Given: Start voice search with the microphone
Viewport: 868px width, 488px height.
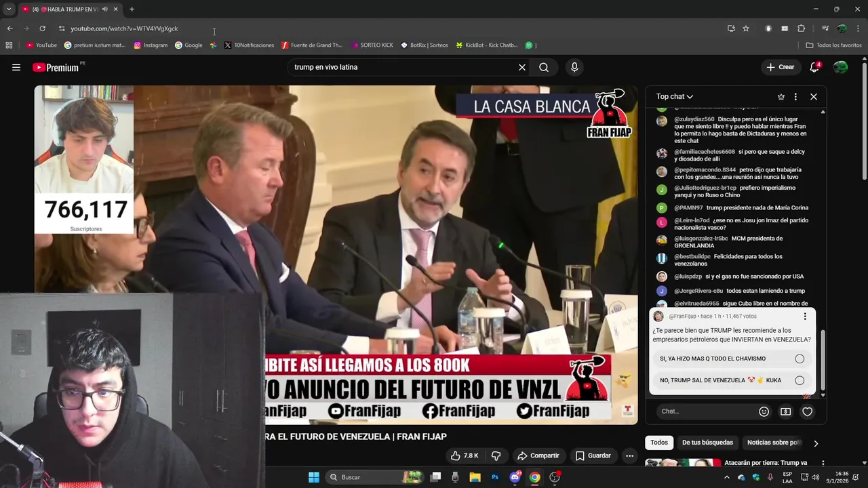Looking at the screenshot, I should 574,67.
